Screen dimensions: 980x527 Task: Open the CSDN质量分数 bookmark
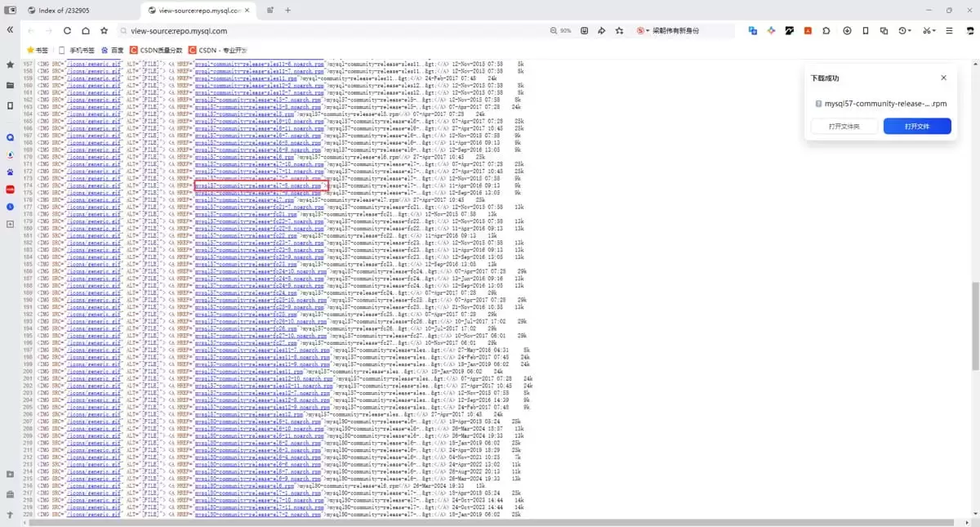coord(157,50)
